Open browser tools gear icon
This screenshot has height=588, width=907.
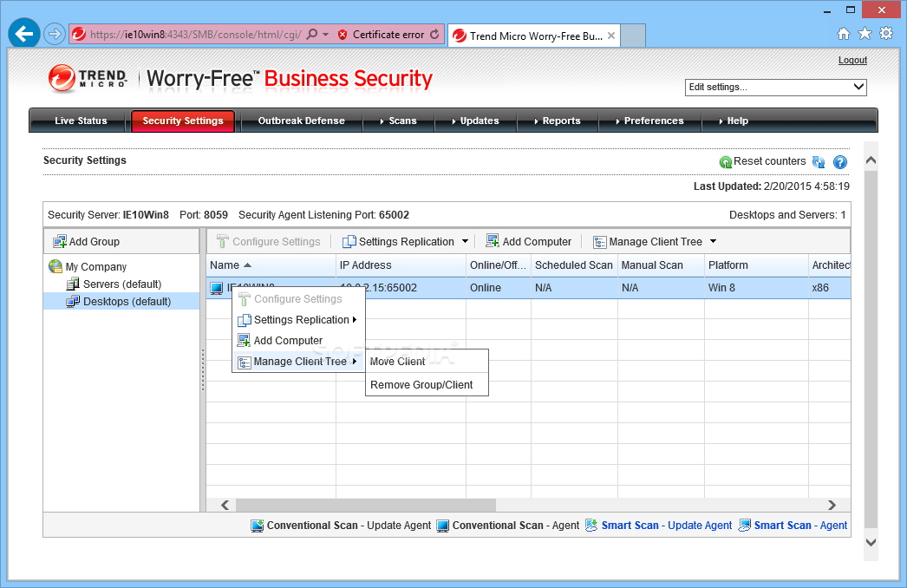click(x=886, y=34)
